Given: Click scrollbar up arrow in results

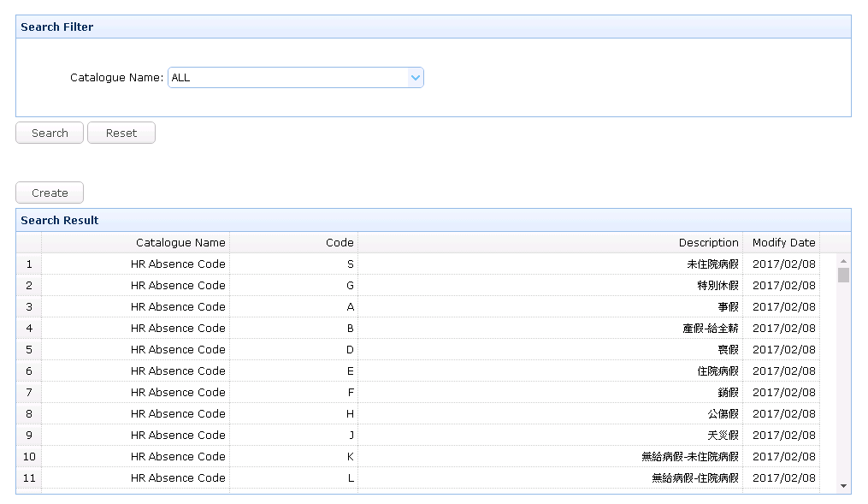Looking at the screenshot, I should (x=844, y=261).
